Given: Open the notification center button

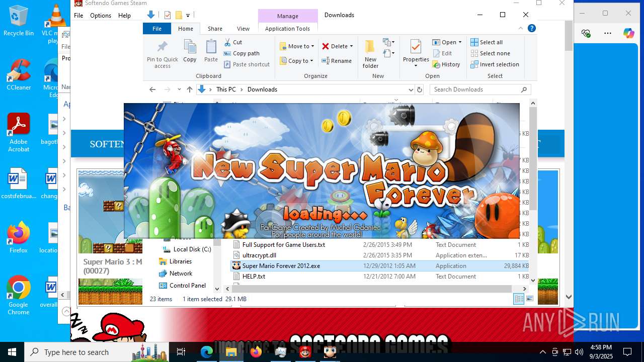Looking at the screenshot, I should click(x=627, y=352).
